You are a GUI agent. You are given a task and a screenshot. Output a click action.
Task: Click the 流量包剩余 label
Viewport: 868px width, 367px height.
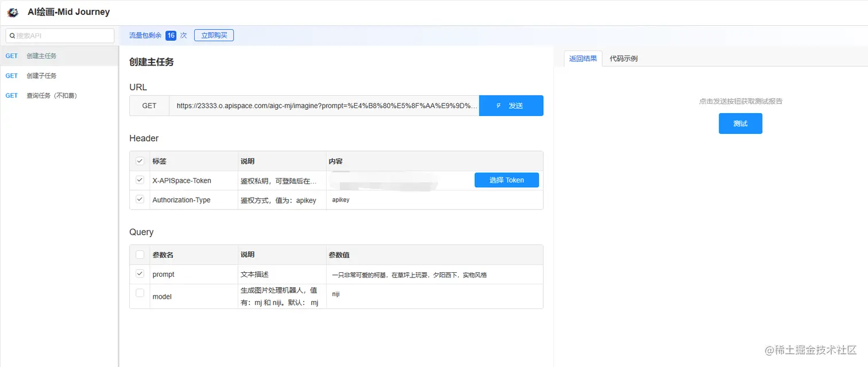click(145, 36)
